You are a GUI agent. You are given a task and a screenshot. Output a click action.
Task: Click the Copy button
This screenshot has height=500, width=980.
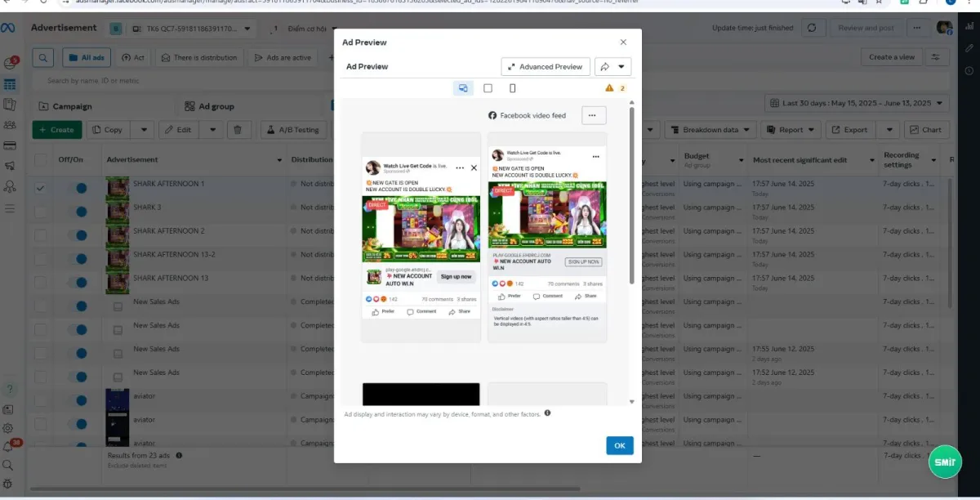click(x=108, y=129)
